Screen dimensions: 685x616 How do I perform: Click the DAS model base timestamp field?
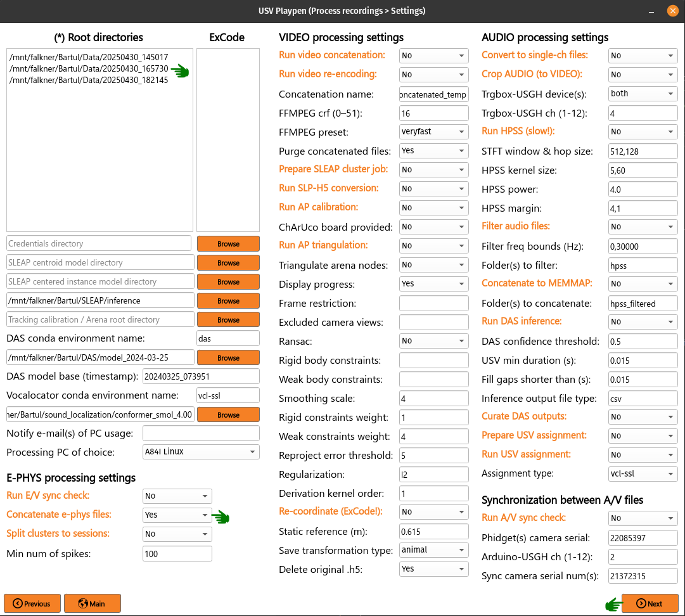tap(201, 376)
